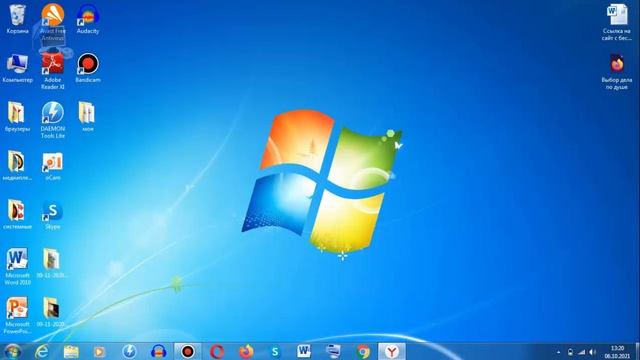Click the power icon in system tray
640x360 pixels.
pos(570,352)
